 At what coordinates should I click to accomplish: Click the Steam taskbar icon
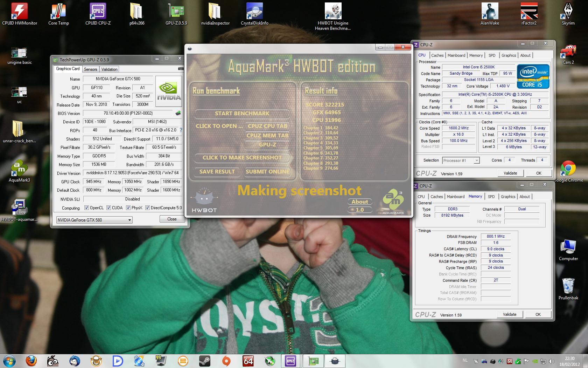[204, 361]
